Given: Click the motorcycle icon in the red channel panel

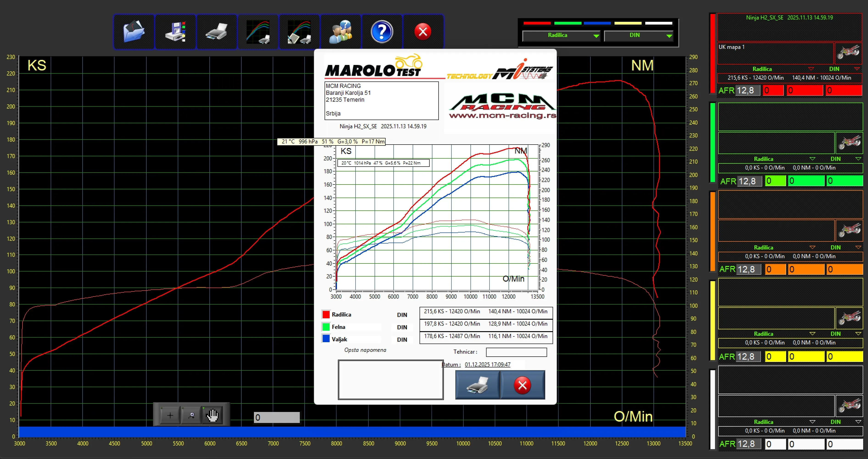Looking at the screenshot, I should 849,53.
